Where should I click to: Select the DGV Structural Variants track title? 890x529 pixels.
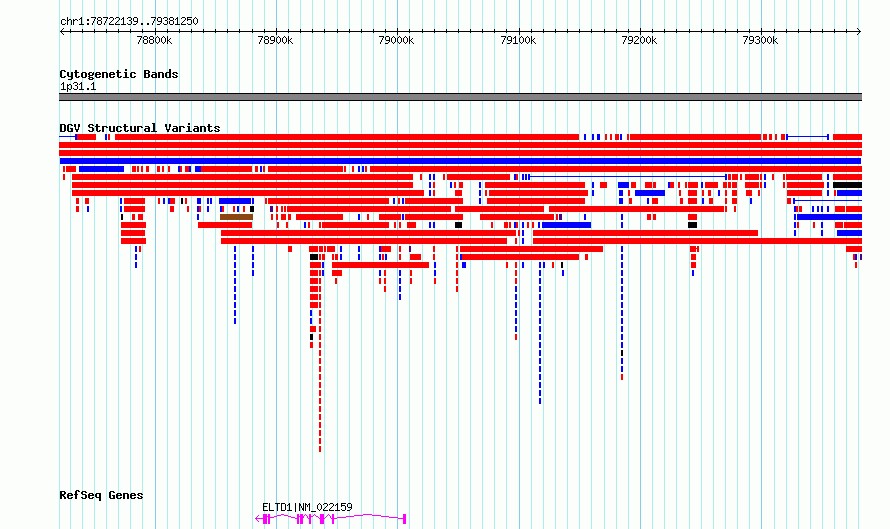point(140,128)
